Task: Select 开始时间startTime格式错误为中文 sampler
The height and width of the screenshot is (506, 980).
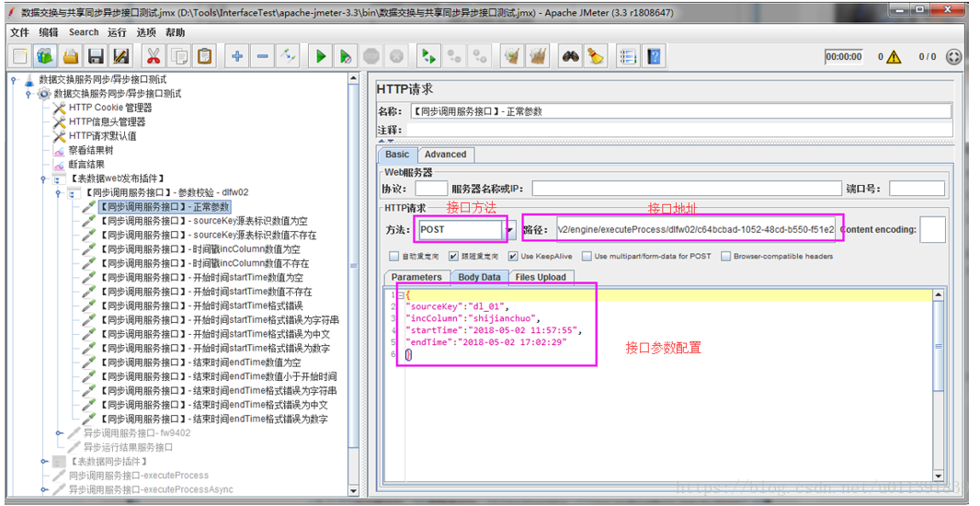Action: click(215, 334)
